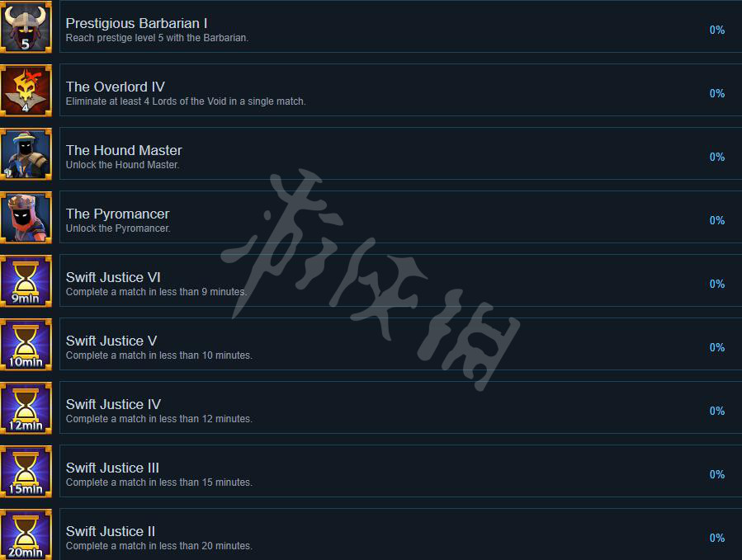
Task: Click the 10min hourglass icon
Action: (x=26, y=344)
